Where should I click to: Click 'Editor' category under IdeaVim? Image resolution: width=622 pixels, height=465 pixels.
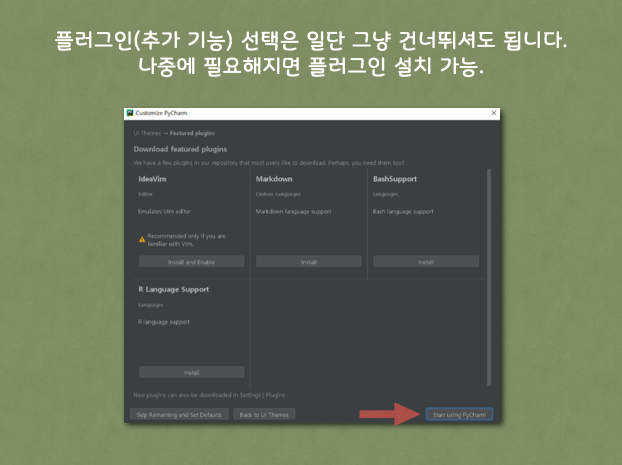[x=145, y=194]
